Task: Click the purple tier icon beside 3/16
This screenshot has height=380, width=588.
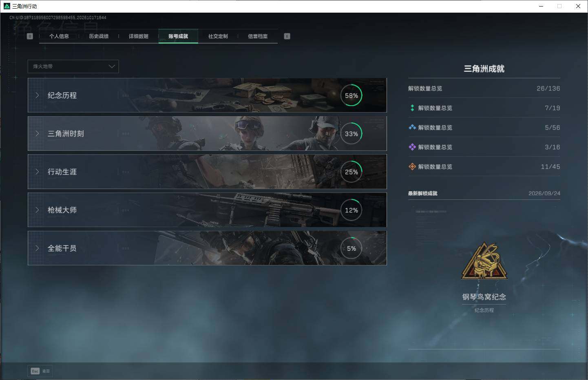Action: pyautogui.click(x=412, y=147)
